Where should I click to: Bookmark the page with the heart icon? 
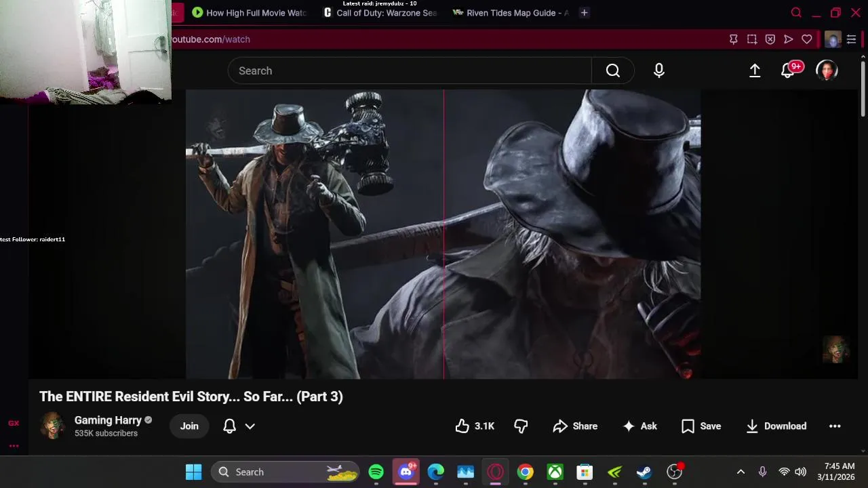(x=806, y=39)
